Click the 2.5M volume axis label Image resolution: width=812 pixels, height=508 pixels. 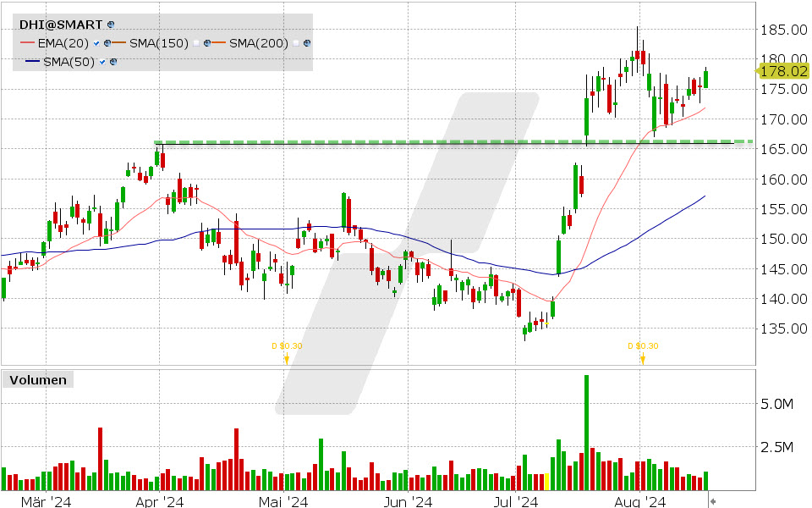[776, 447]
